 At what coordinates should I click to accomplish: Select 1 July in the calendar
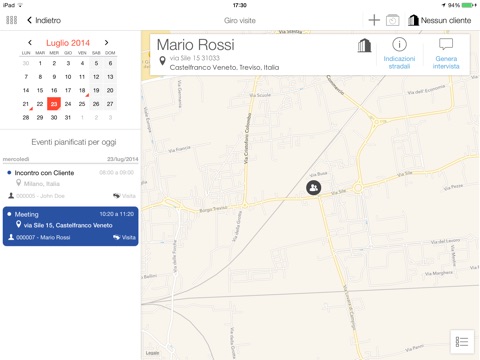[40, 63]
